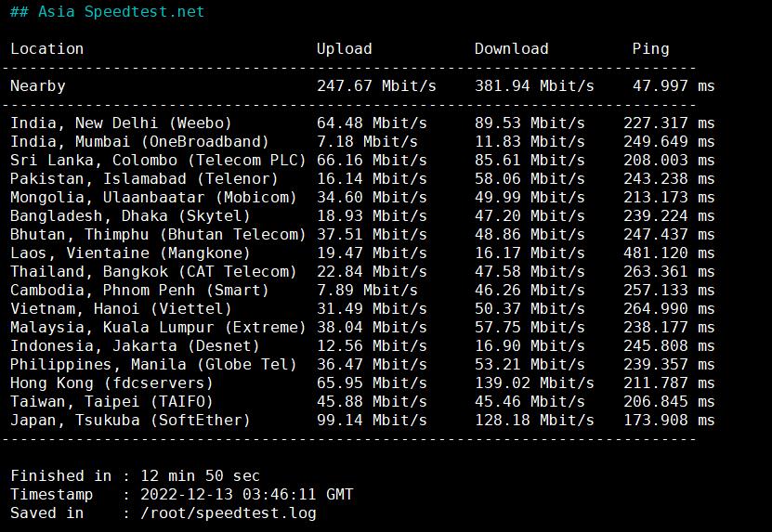Click the /root/speedtest.log file path
This screenshot has height=532, width=772.
coord(228,513)
